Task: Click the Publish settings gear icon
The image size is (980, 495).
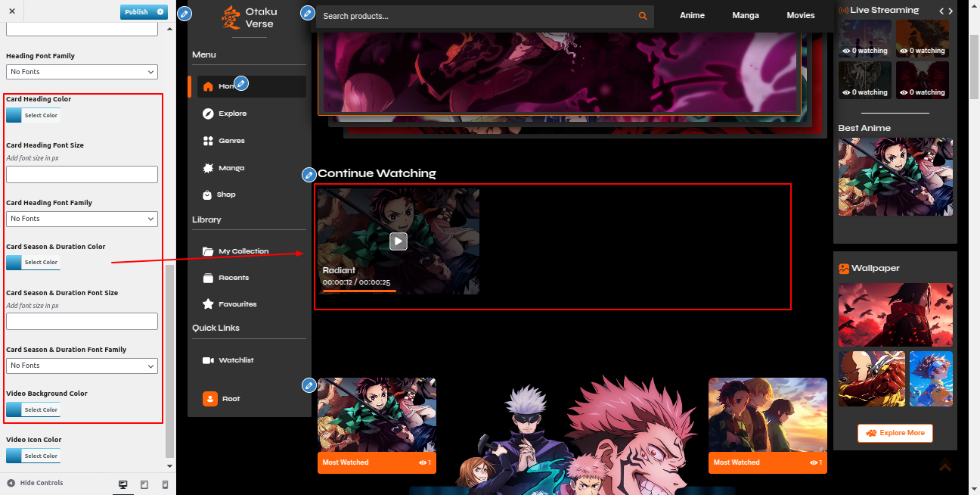Action: coord(160,12)
